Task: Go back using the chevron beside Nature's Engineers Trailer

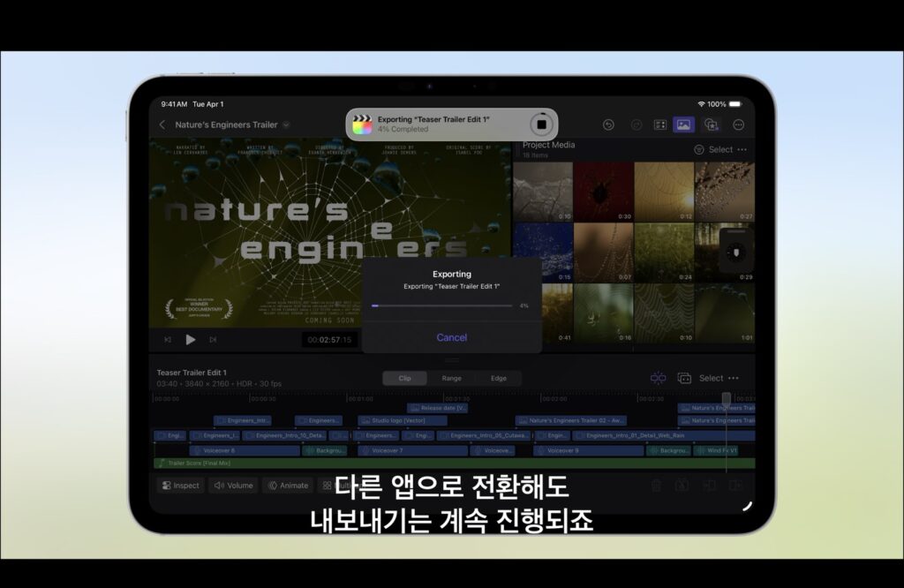Action: click(x=162, y=124)
